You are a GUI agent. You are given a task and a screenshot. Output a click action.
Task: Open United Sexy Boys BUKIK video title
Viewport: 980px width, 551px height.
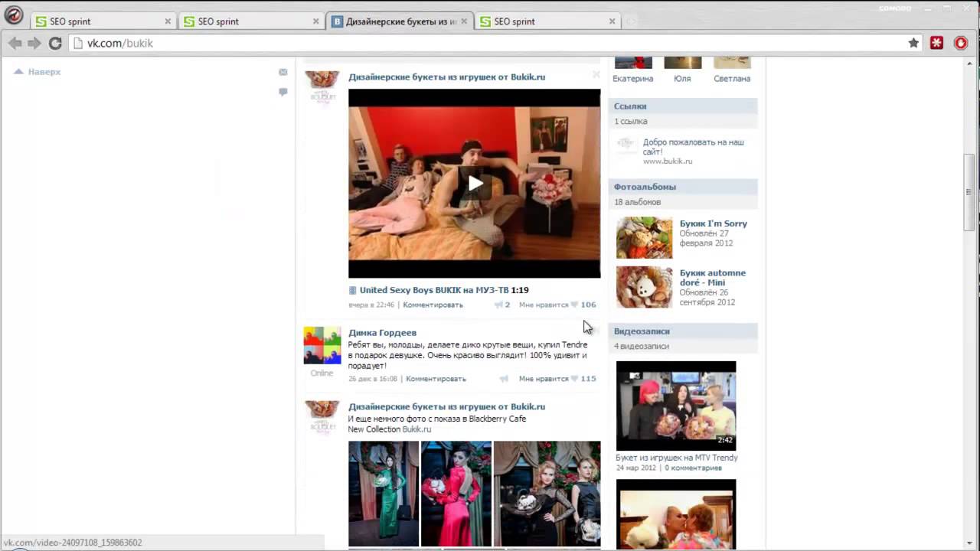click(435, 290)
